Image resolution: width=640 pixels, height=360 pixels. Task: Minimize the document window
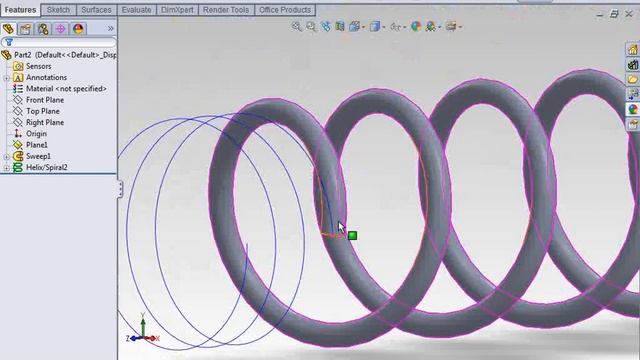599,14
